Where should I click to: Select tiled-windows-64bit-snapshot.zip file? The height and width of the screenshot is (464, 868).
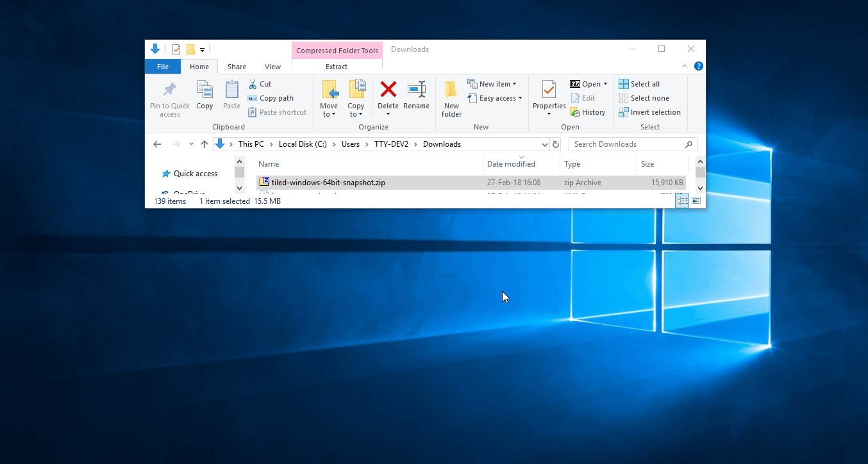tap(471, 183)
